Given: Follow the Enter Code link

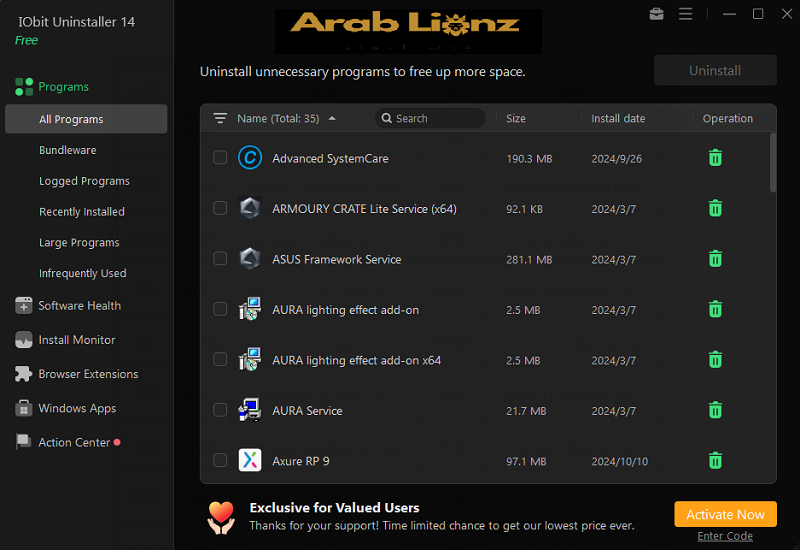Looking at the screenshot, I should 725,536.
